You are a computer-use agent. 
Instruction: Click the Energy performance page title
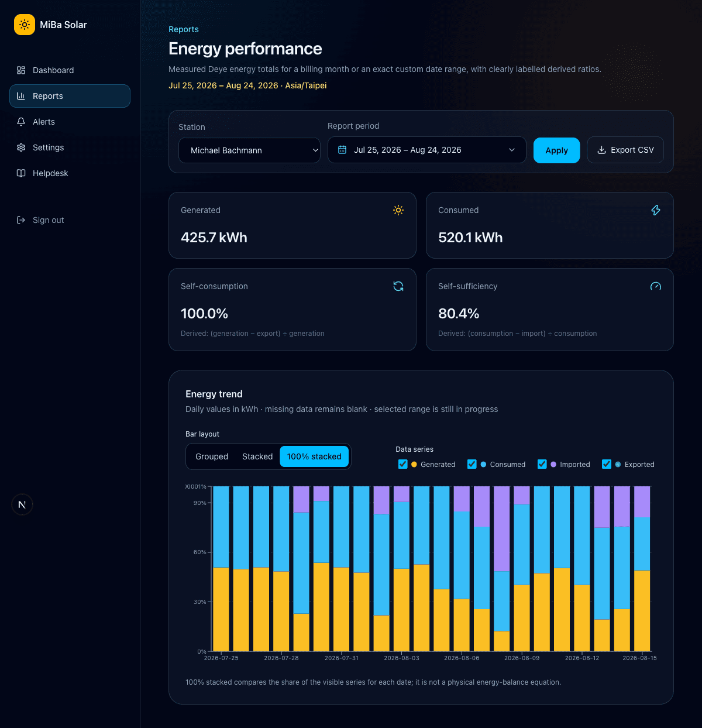pyautogui.click(x=245, y=49)
